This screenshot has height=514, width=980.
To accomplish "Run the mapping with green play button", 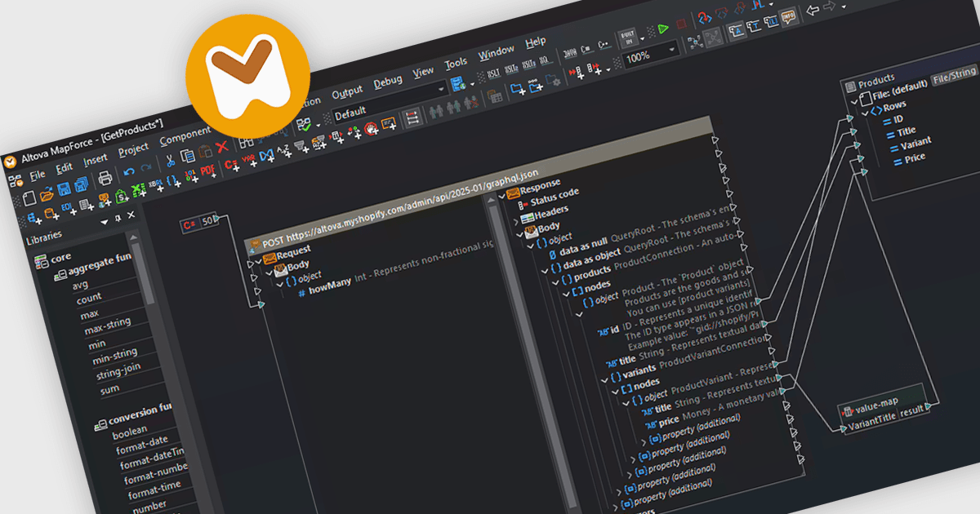I will [662, 29].
